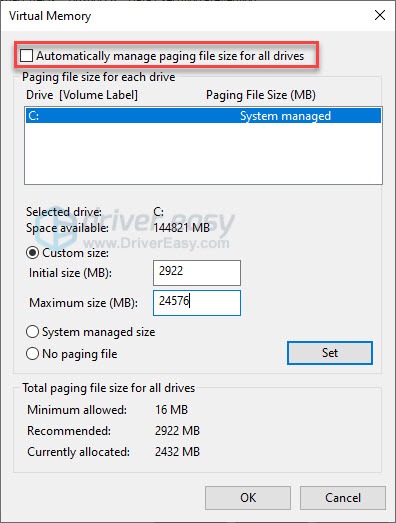Click the Total paging file size group label

pos(109,388)
